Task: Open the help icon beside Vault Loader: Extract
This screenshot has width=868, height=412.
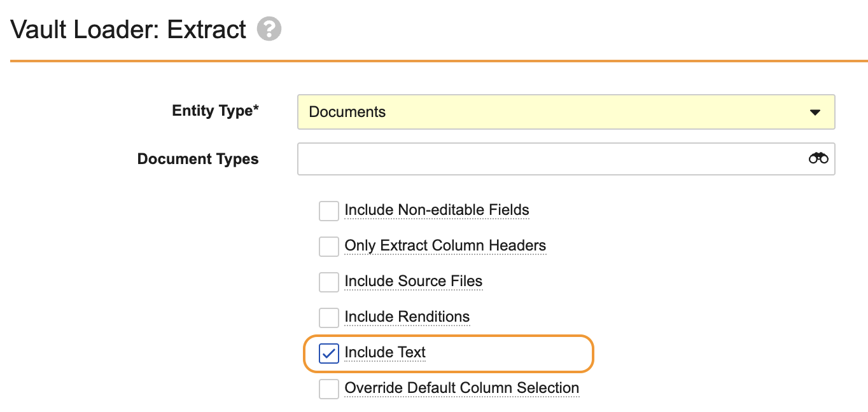Action: click(269, 29)
